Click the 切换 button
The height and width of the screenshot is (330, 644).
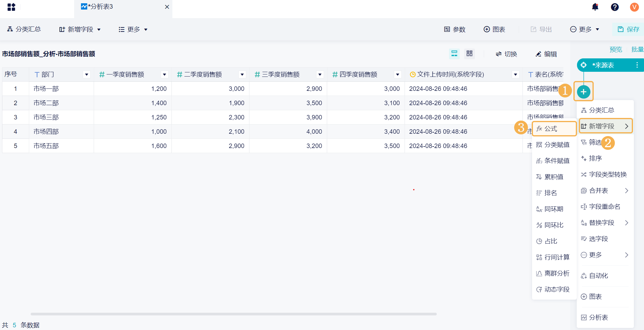506,54
